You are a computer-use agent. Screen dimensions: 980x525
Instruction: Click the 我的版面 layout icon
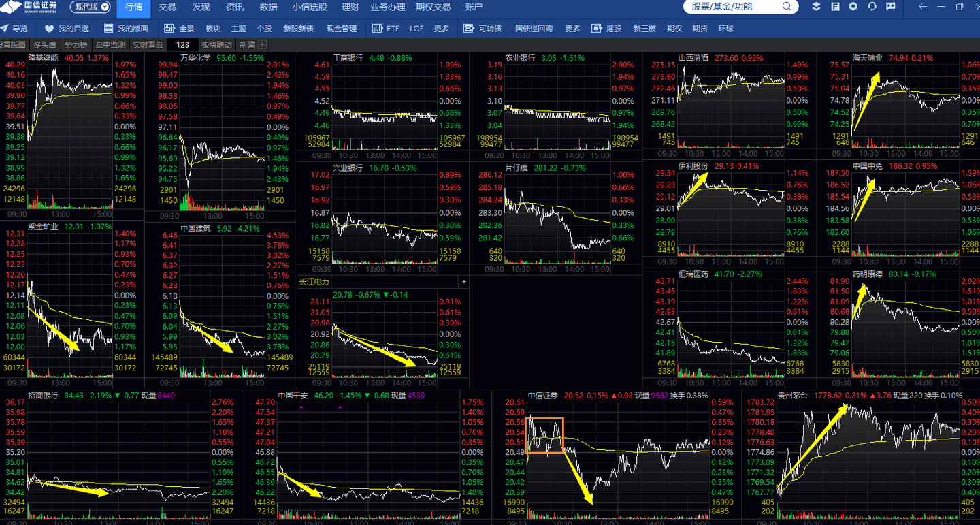click(108, 29)
